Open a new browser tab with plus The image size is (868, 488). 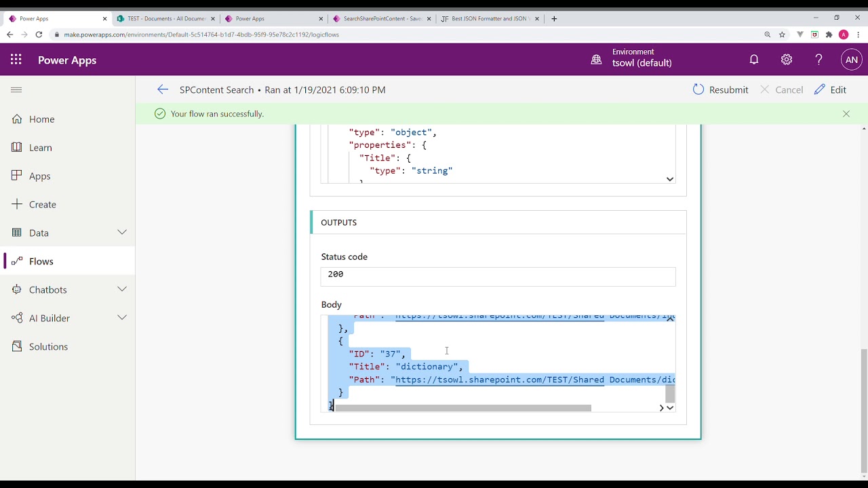(x=554, y=19)
